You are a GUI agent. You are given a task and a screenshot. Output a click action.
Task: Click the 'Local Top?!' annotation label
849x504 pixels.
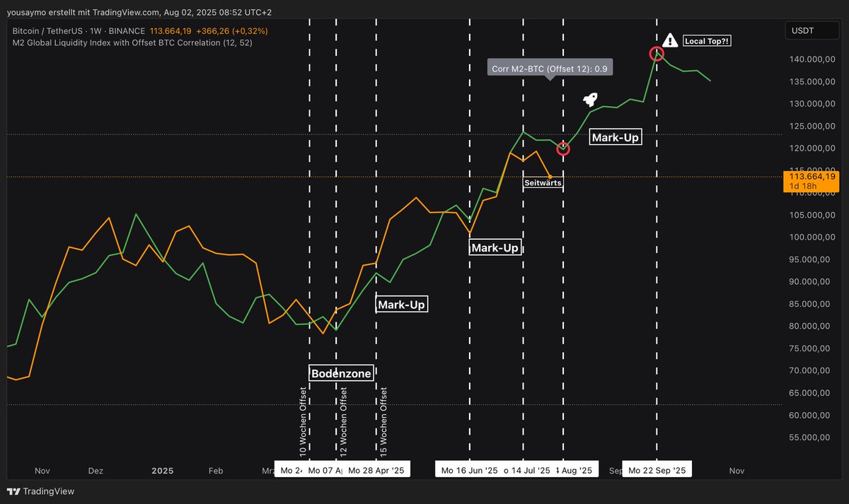(707, 41)
